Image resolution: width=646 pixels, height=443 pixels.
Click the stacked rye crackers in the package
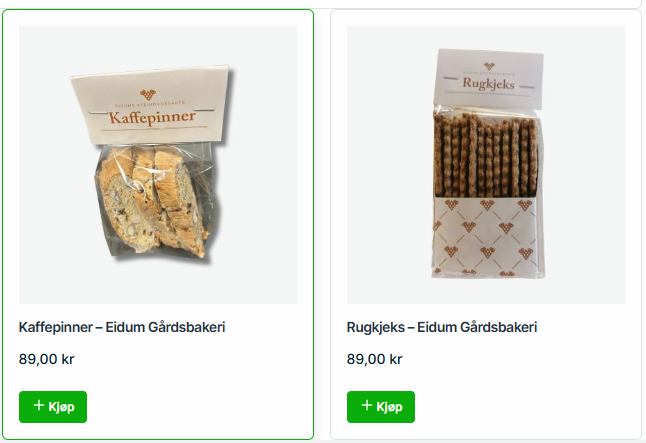pyautogui.click(x=486, y=155)
